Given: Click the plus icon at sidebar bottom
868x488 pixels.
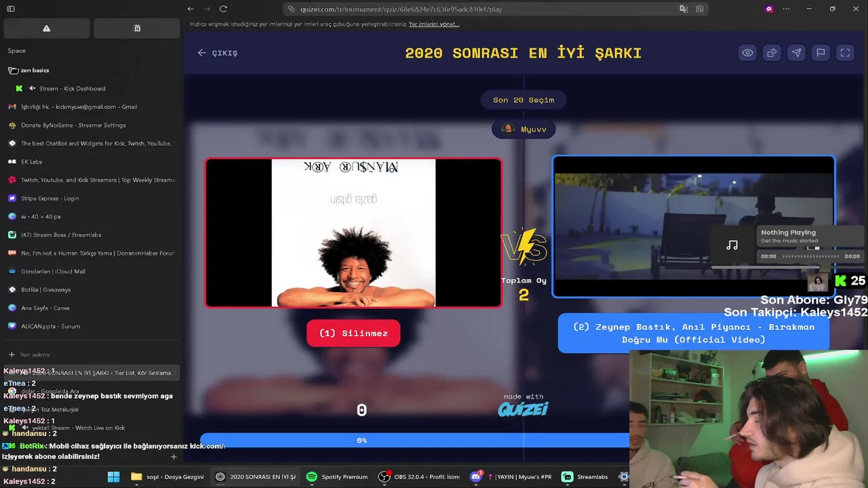Looking at the screenshot, I should (174, 457).
